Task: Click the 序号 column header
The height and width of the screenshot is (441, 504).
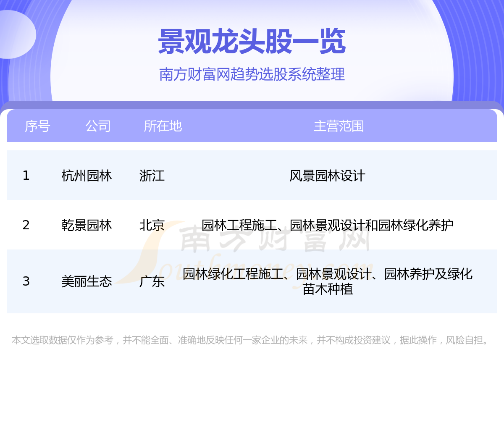Action: coord(37,126)
